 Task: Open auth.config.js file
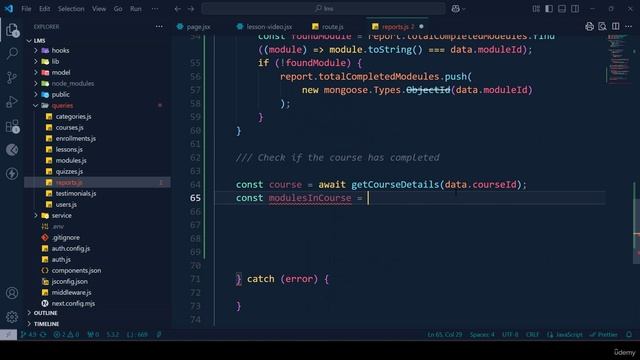pyautogui.click(x=71, y=249)
